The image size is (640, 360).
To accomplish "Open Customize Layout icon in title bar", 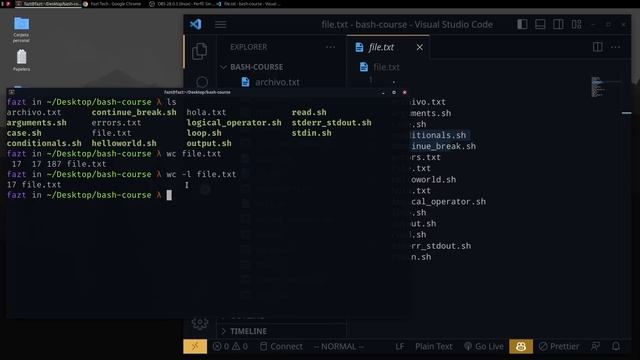I will (576, 24).
